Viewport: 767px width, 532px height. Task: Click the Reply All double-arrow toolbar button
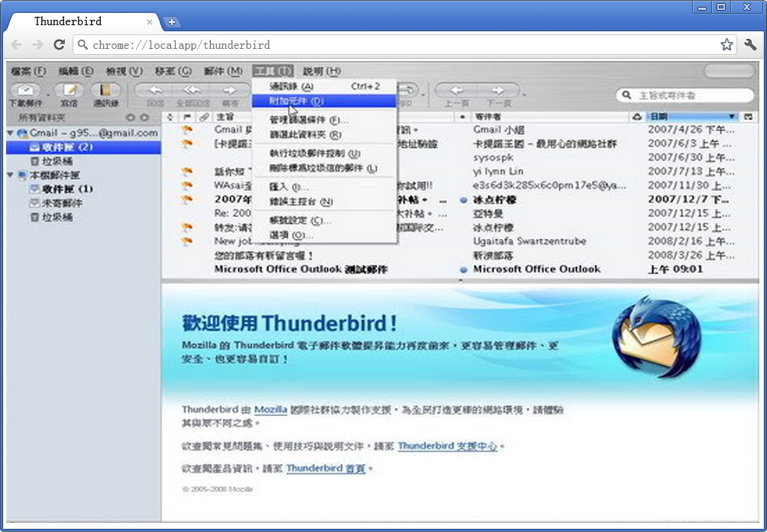(x=192, y=90)
